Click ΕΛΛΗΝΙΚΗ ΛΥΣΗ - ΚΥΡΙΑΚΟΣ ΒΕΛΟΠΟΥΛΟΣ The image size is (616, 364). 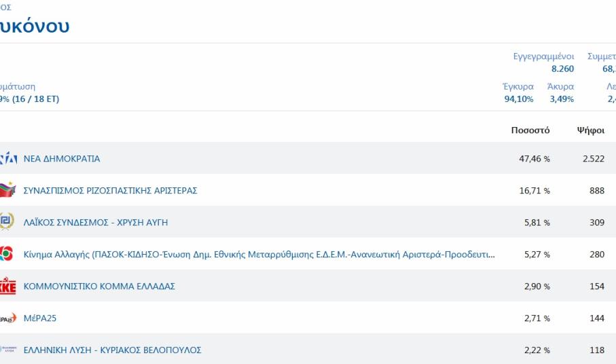112,350
